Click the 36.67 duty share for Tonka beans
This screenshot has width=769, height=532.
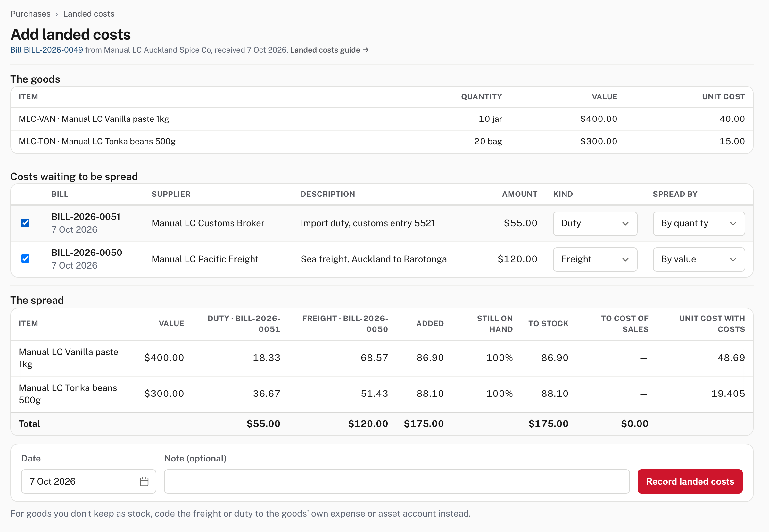(x=267, y=394)
